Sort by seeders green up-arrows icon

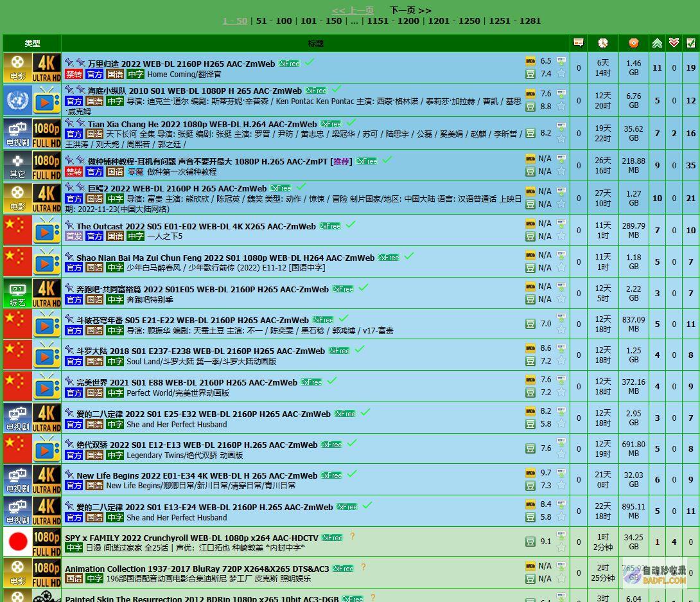pos(657,43)
